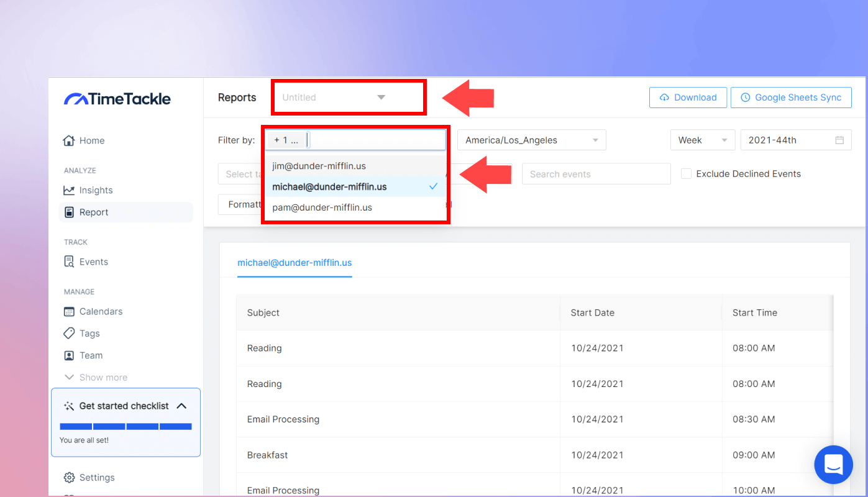The height and width of the screenshot is (497, 868).
Task: Click the Breakfast row subject
Action: click(x=267, y=455)
